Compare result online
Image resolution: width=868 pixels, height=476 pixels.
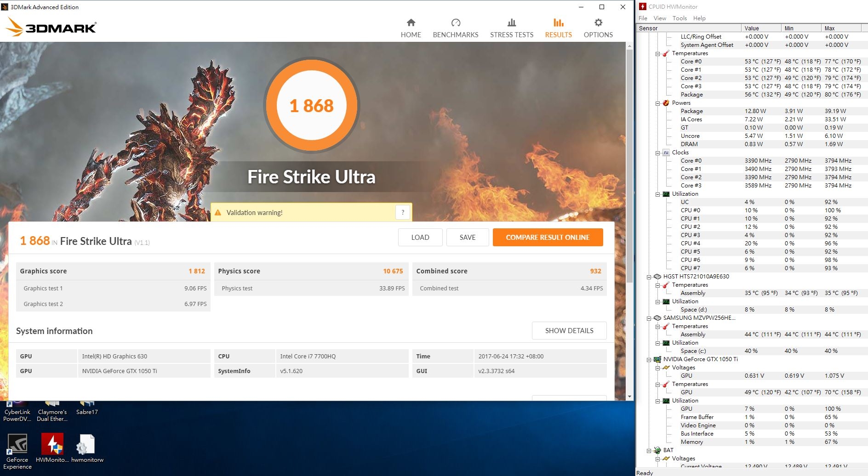[548, 237]
